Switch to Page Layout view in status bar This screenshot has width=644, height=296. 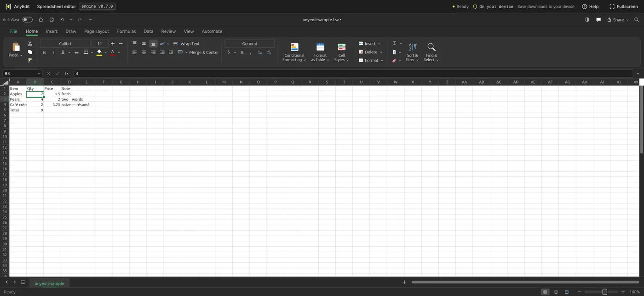coord(556,292)
